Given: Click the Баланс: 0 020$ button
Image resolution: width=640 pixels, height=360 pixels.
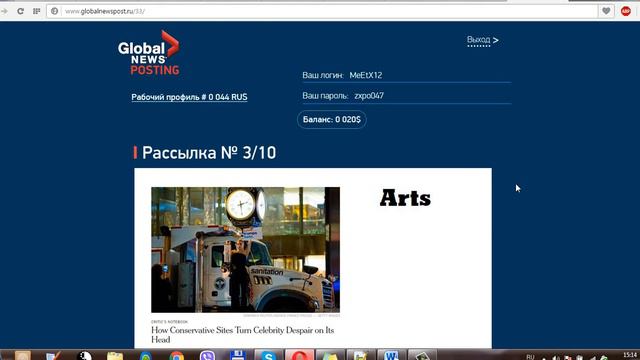Looking at the screenshot, I should click(331, 120).
